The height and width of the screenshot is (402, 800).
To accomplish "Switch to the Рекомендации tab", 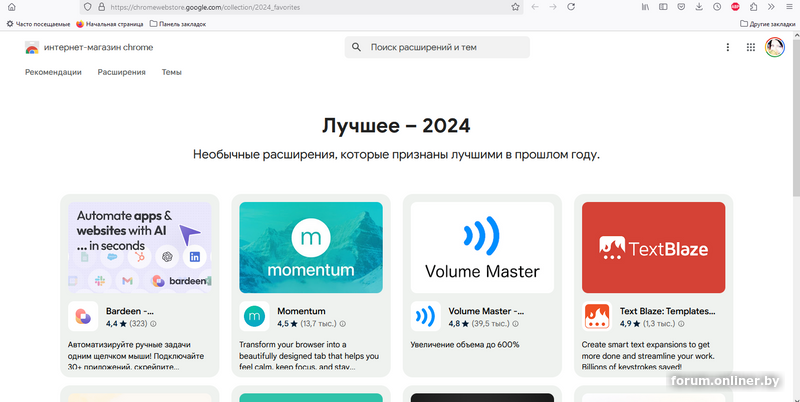I will (x=53, y=72).
